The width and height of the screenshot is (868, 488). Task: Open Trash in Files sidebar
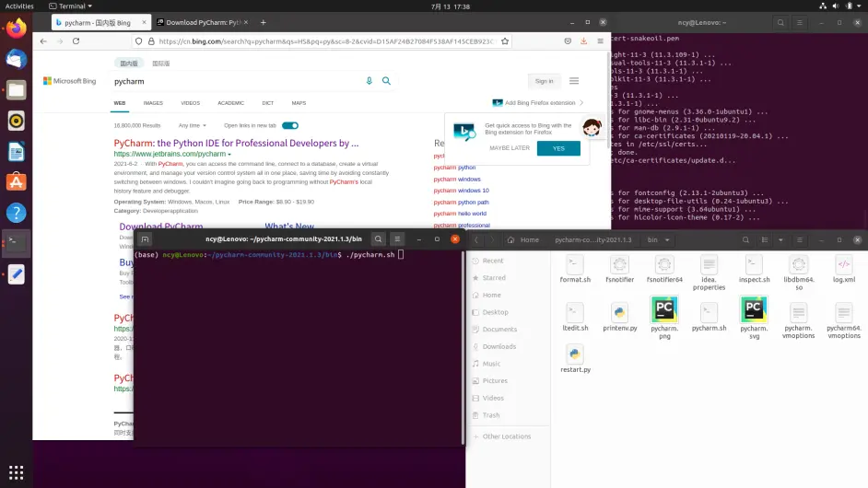point(491,415)
